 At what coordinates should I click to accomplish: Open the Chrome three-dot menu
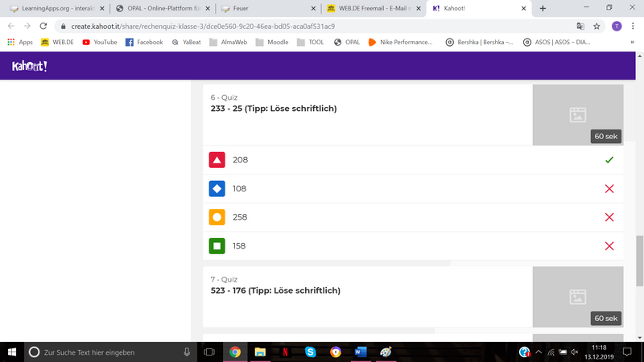[634, 26]
